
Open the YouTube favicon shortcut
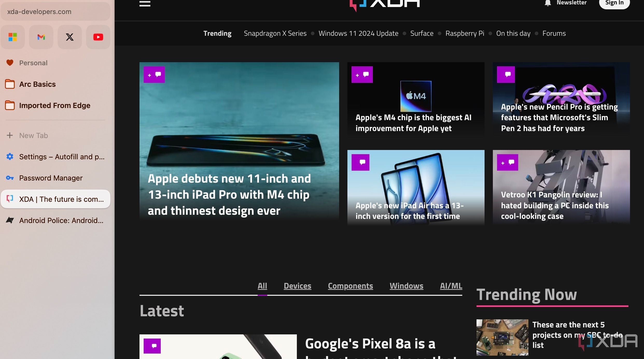[x=98, y=37]
